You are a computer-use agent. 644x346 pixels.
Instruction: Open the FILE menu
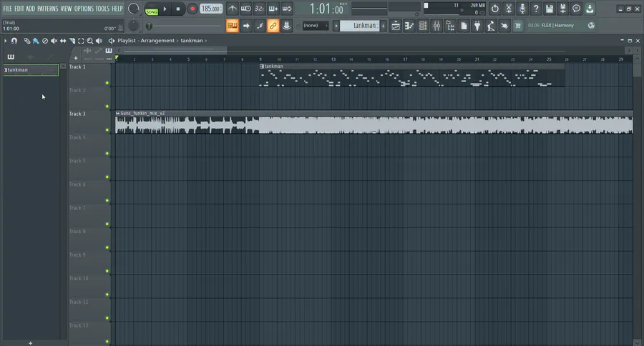pyautogui.click(x=7, y=9)
